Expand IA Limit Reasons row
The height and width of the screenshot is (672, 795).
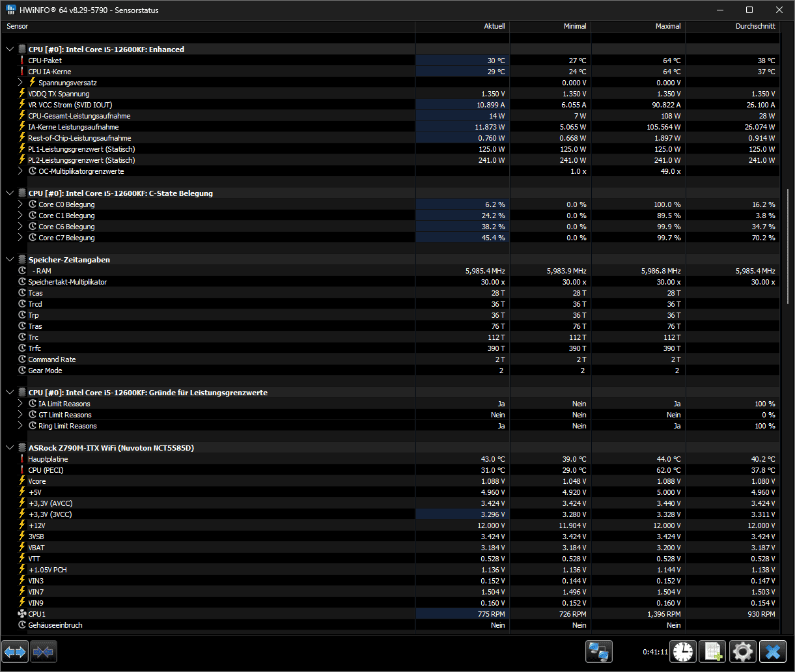20,404
